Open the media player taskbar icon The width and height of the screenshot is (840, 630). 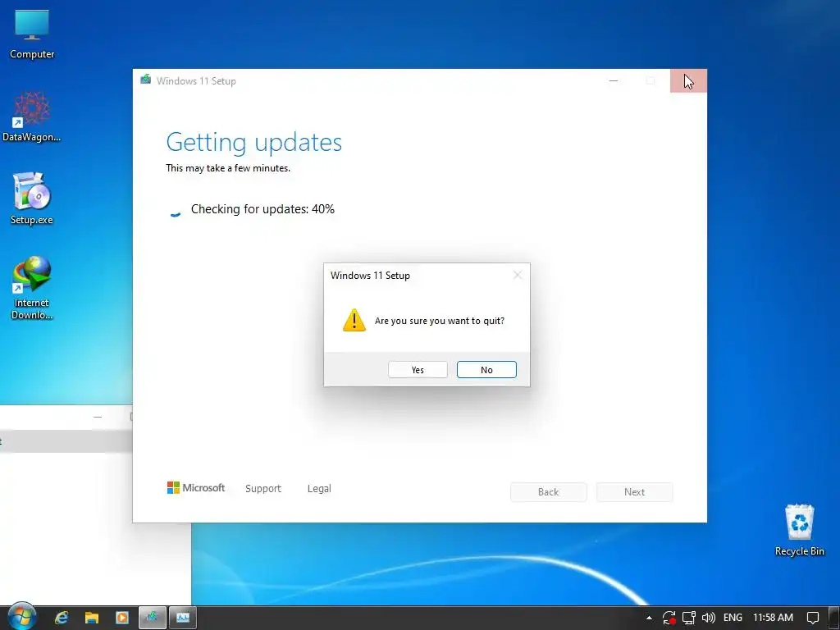coord(122,618)
